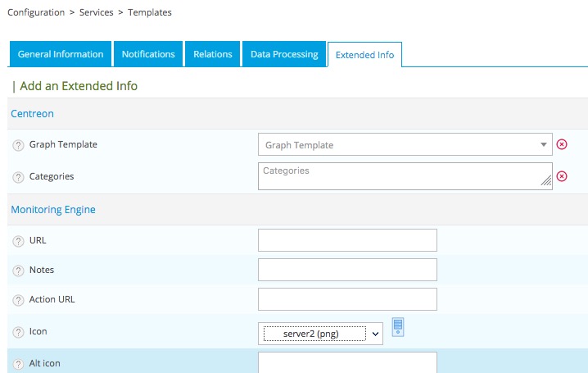Clear the Graph Template selection
Screen dimensions: 588x373
pyautogui.click(x=562, y=144)
